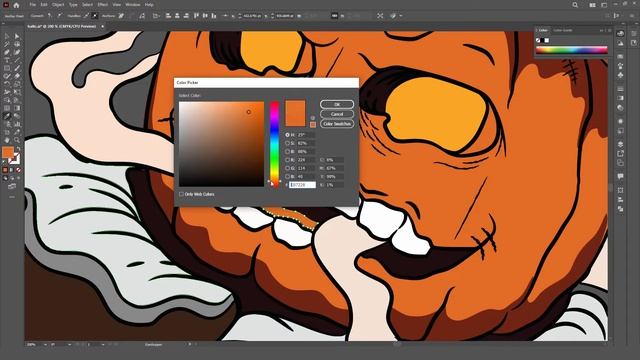Image resolution: width=640 pixels, height=360 pixels.
Task: Select the Pen tool
Action: 7,52
